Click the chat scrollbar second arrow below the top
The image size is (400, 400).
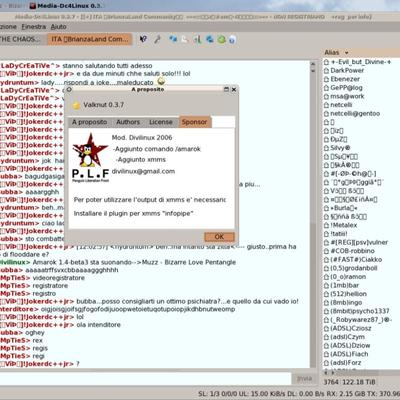point(313,70)
